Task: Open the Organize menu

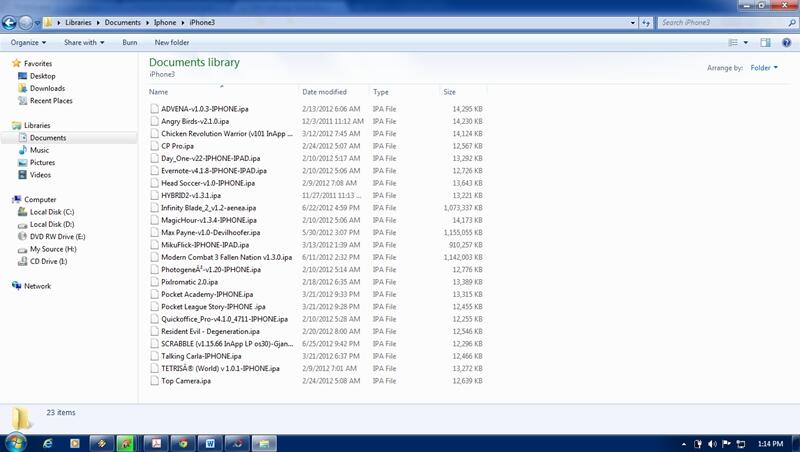Action: pyautogui.click(x=28, y=42)
